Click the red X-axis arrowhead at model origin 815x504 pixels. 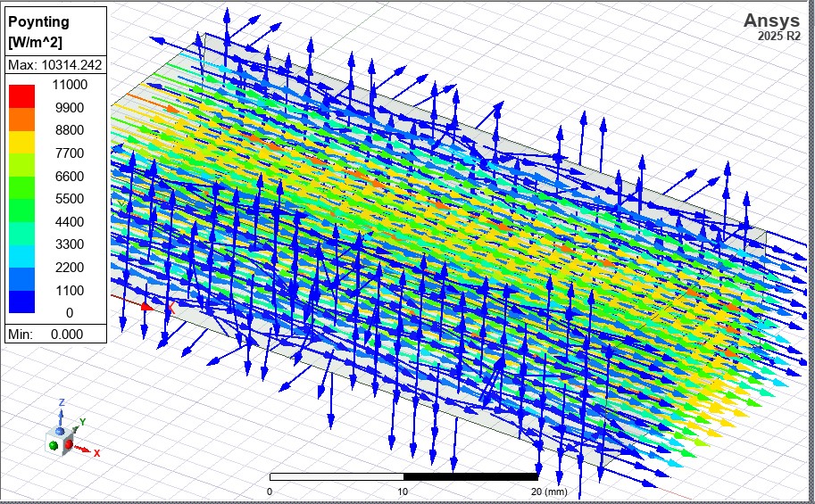149,305
